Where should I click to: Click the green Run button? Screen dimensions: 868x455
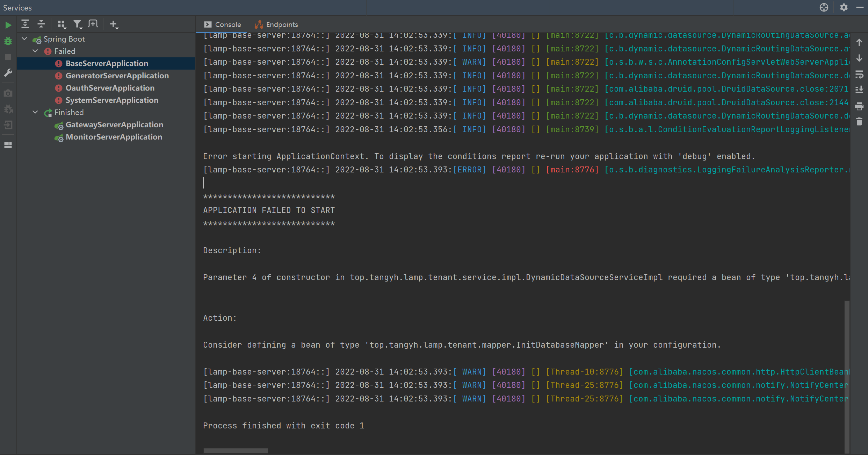[8, 25]
